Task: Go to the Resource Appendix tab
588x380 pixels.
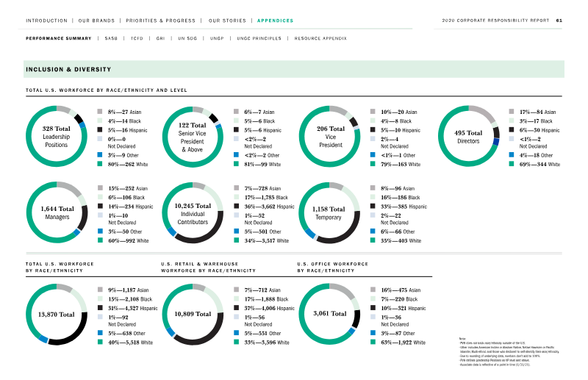Action: 320,38
